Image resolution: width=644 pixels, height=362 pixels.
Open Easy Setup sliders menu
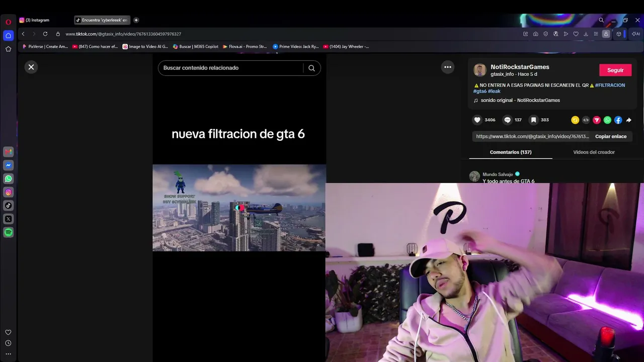pos(596,34)
